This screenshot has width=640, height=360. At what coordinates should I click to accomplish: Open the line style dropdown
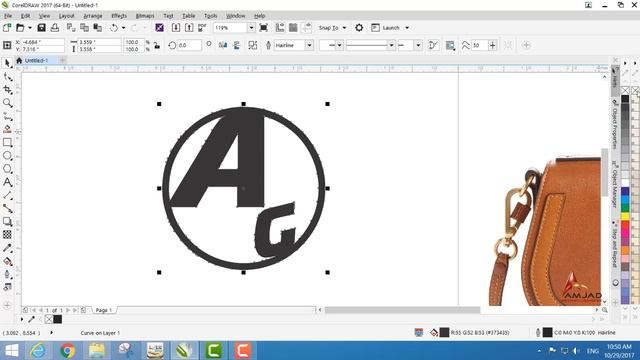click(x=391, y=45)
